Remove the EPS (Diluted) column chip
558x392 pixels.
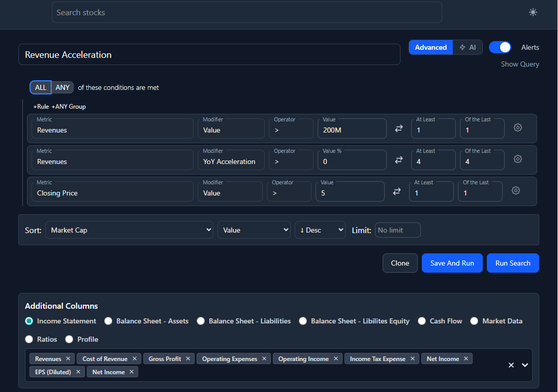click(78, 372)
